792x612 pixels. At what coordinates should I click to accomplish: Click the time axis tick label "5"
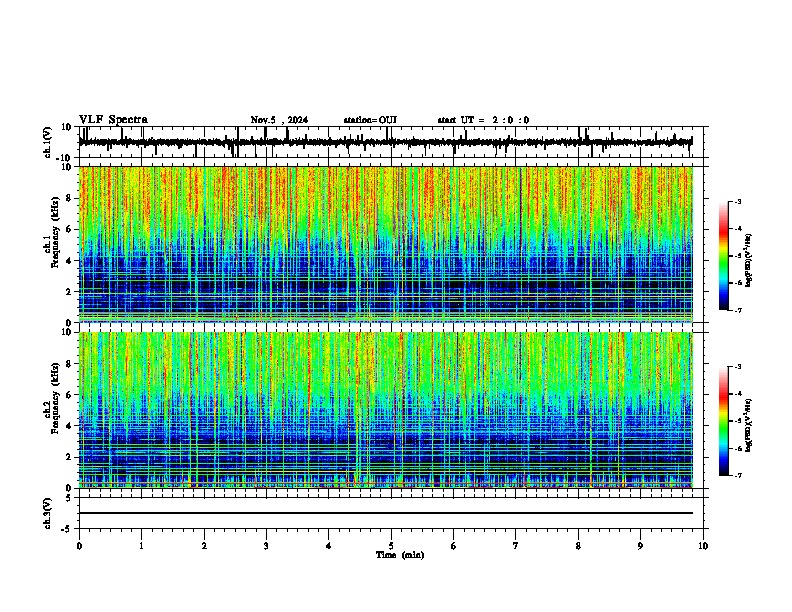[391, 546]
